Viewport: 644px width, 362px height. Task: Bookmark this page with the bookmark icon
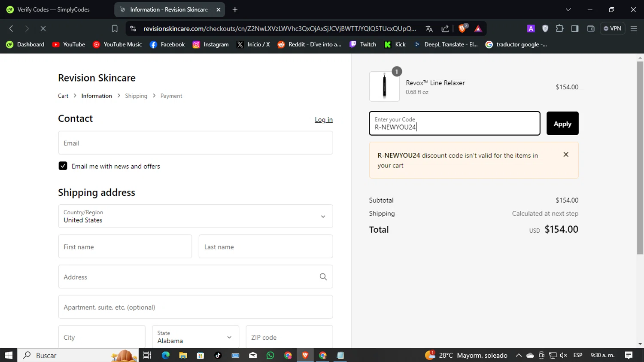coord(115,29)
